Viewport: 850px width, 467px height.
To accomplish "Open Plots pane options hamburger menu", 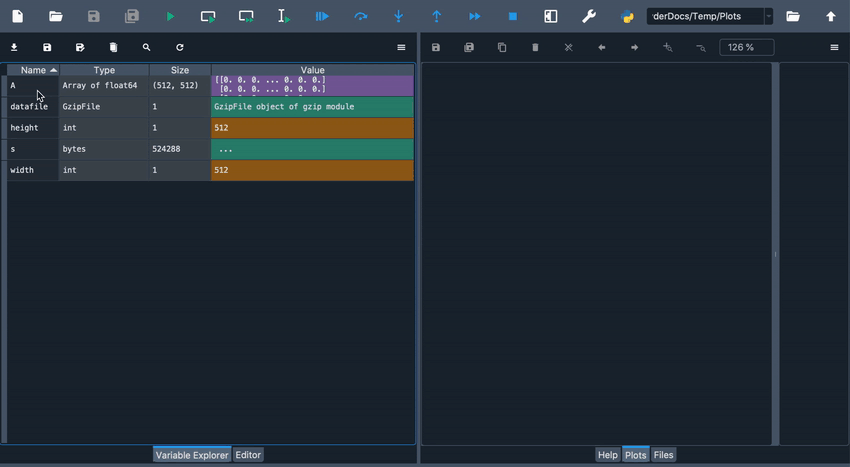I will point(834,47).
